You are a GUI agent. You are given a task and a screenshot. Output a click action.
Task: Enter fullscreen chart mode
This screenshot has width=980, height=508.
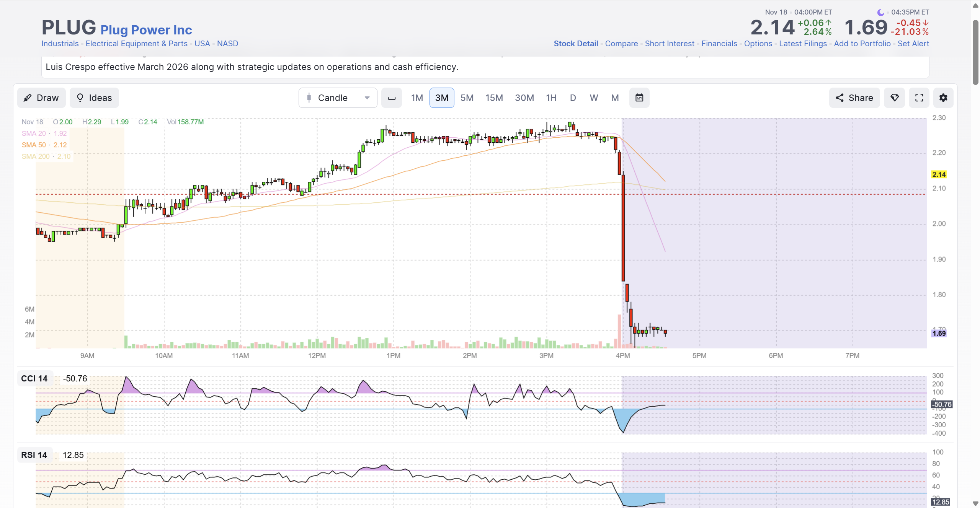[919, 98]
